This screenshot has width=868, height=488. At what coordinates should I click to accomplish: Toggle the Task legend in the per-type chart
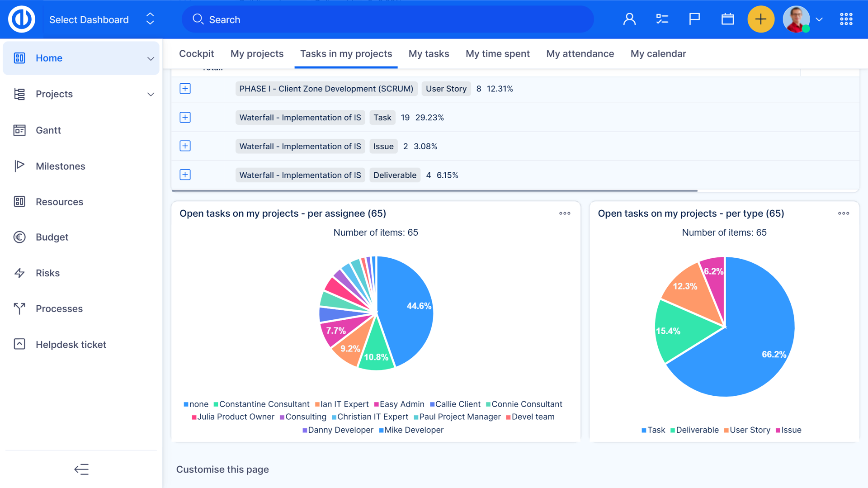pyautogui.click(x=653, y=430)
